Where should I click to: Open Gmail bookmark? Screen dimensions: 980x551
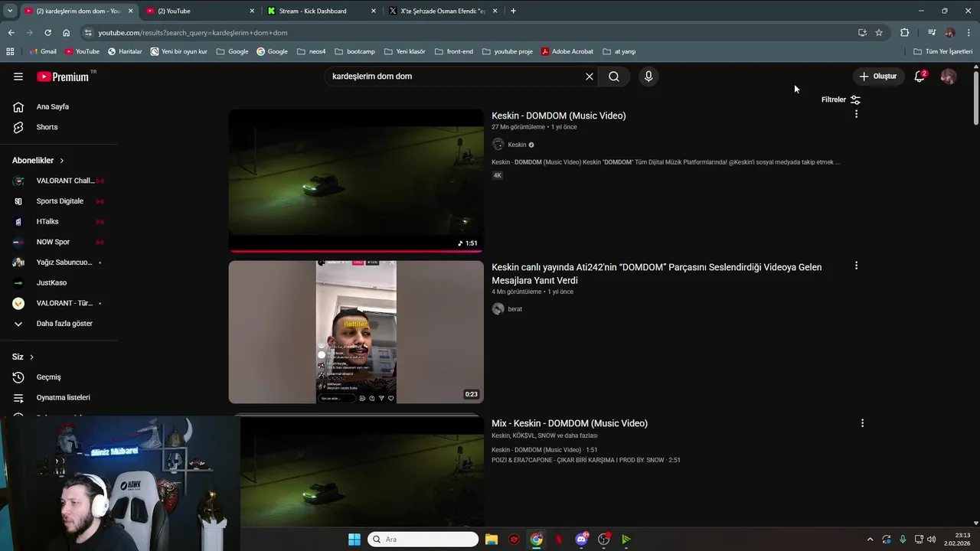coord(42,51)
